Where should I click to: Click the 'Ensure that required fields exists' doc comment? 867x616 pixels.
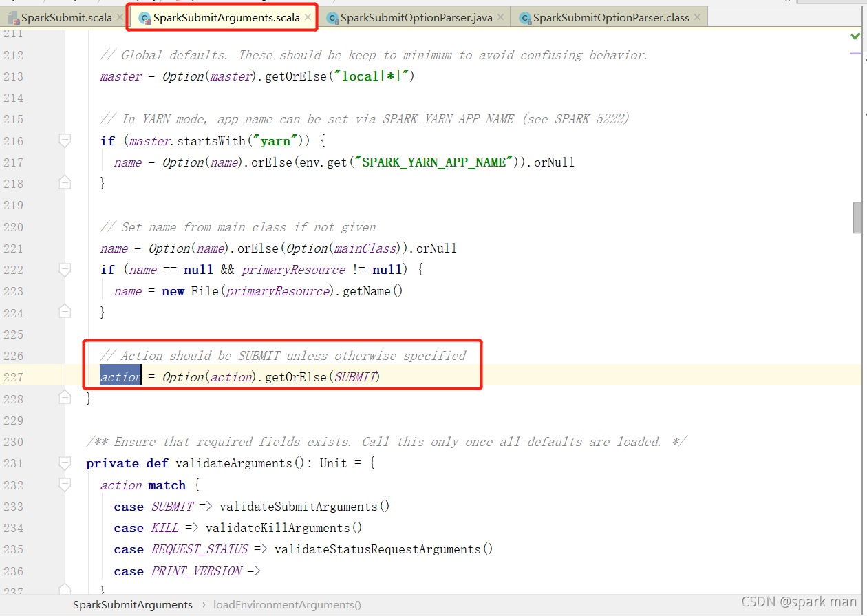click(x=387, y=442)
